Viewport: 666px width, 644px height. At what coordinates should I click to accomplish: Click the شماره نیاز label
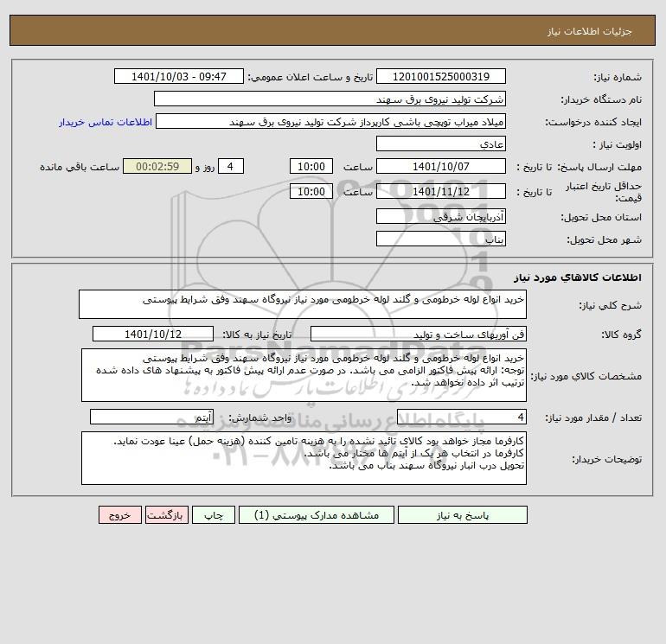coord(618,77)
